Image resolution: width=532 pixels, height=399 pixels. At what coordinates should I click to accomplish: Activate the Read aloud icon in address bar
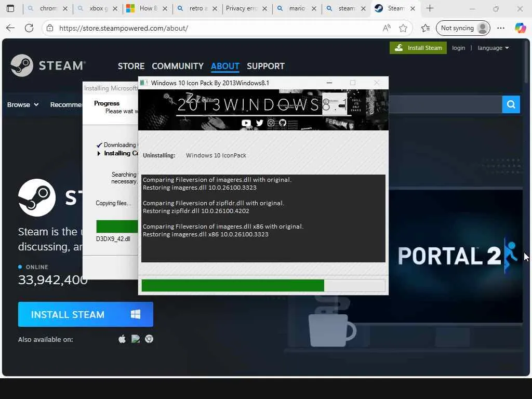[x=387, y=28]
